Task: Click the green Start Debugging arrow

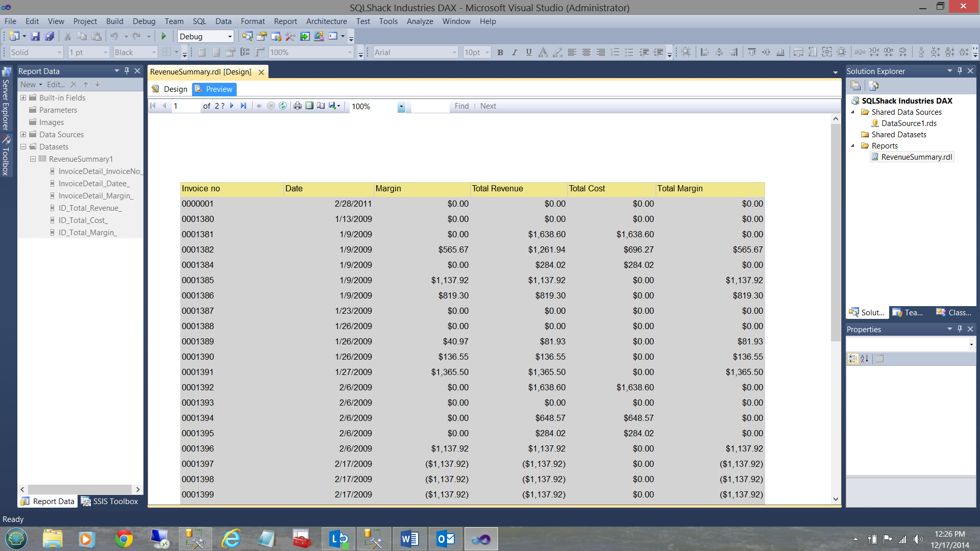Action: click(x=164, y=36)
